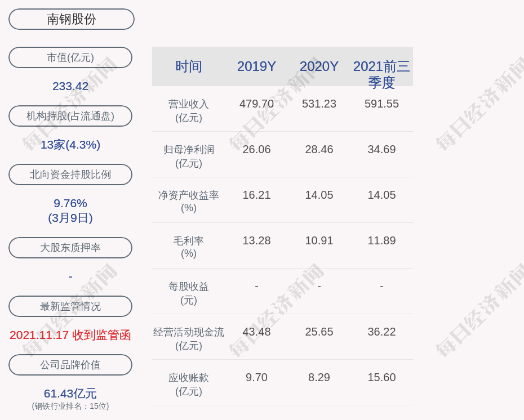524x420 pixels.
Task: Click the cash flow value 25.65
Action: (x=319, y=332)
